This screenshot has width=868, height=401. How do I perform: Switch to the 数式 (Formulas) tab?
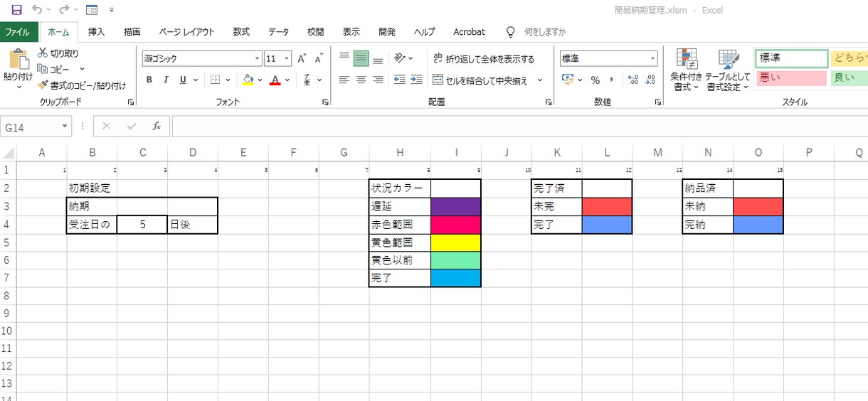[241, 32]
